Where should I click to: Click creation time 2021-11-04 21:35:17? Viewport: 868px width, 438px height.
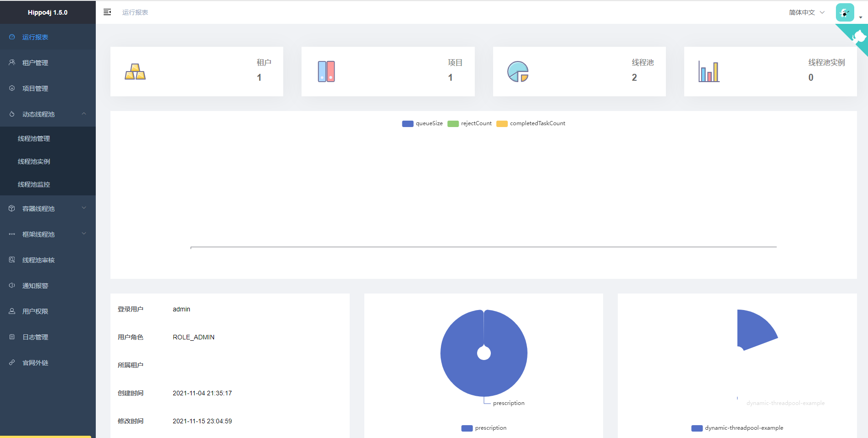pyautogui.click(x=202, y=393)
